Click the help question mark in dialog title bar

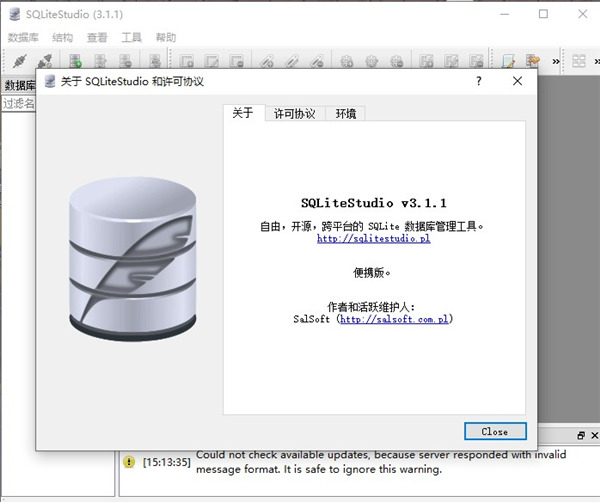click(x=479, y=81)
